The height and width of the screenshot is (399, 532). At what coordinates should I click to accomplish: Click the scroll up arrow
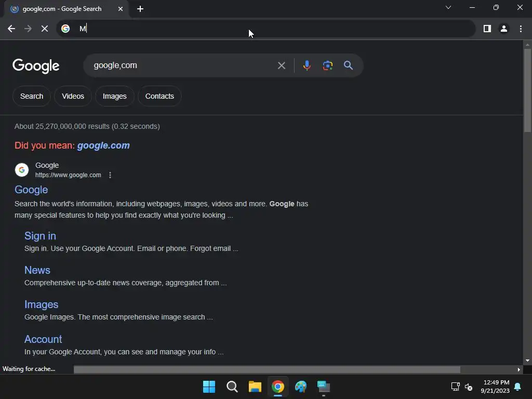[x=527, y=45]
